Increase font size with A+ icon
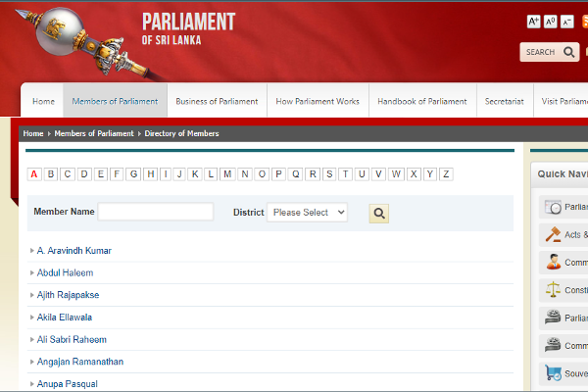 coord(533,22)
